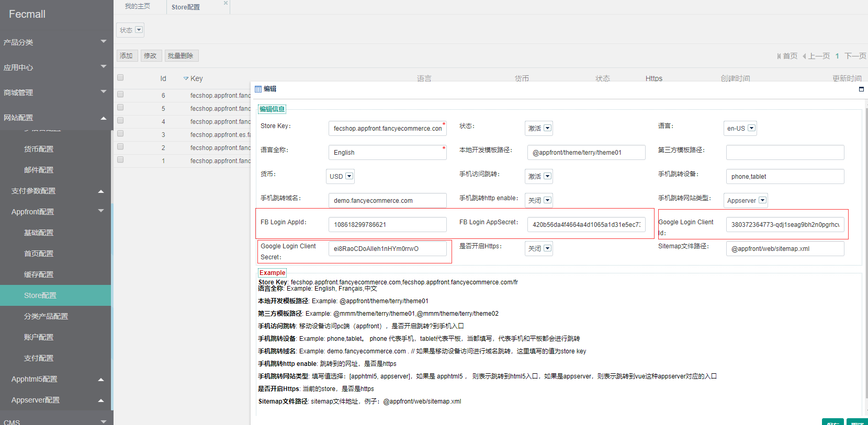The height and width of the screenshot is (425, 868).
Task: Open the 是否开启Https dropdown
Action: (x=539, y=248)
